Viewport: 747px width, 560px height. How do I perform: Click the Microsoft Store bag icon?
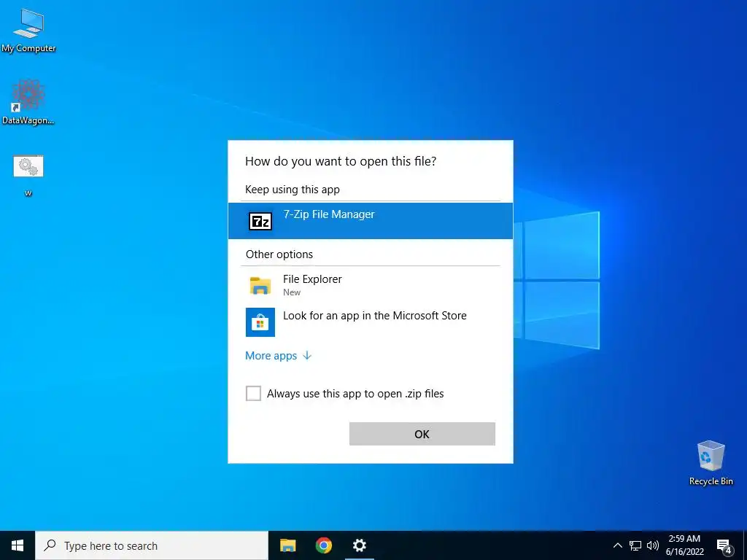260,322
